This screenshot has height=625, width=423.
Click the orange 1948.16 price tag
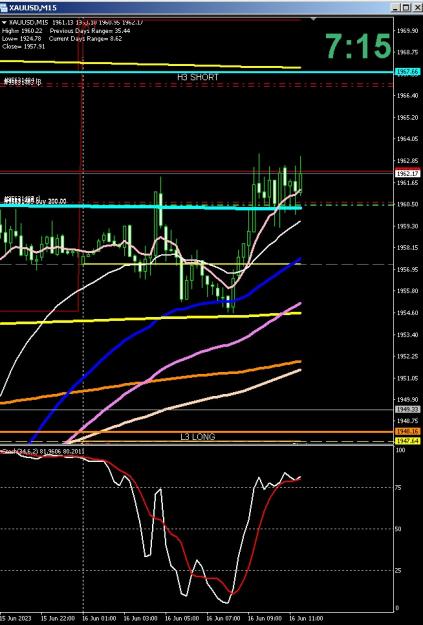pyautogui.click(x=407, y=432)
